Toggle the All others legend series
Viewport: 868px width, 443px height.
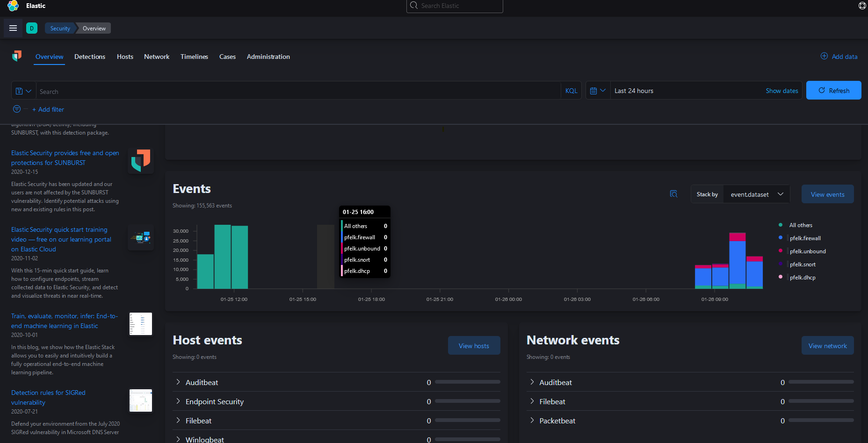point(801,225)
